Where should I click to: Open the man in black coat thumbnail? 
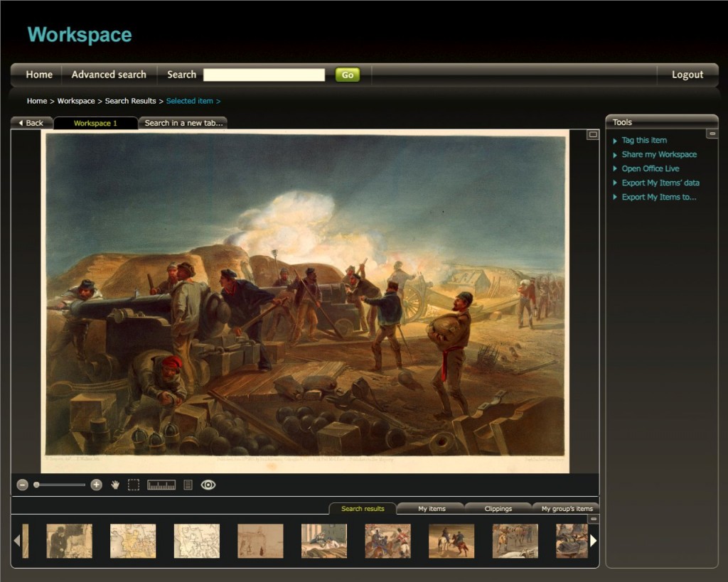(x=69, y=541)
